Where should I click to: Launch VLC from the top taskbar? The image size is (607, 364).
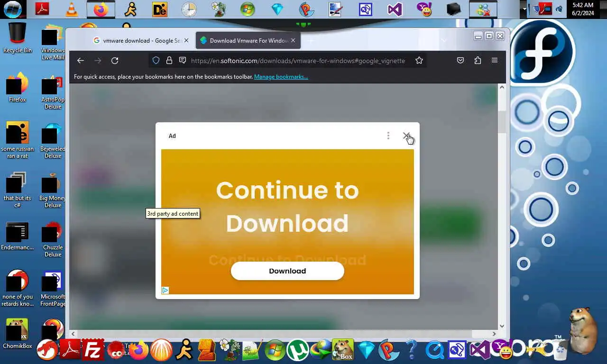click(x=72, y=9)
